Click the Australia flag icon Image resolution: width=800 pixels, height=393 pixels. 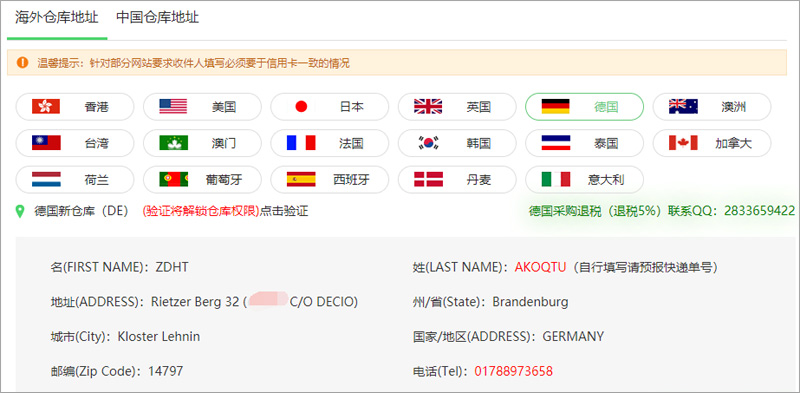[x=683, y=107]
